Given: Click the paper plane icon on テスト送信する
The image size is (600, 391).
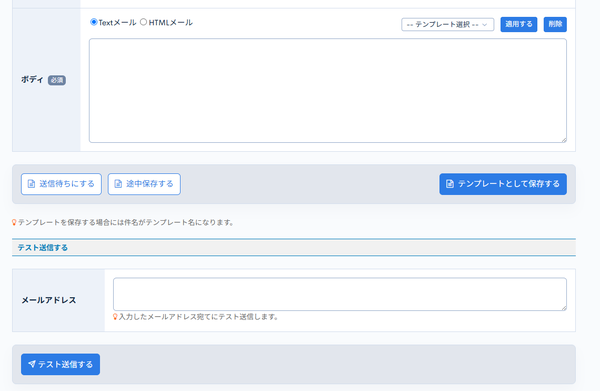Looking at the screenshot, I should tap(32, 364).
